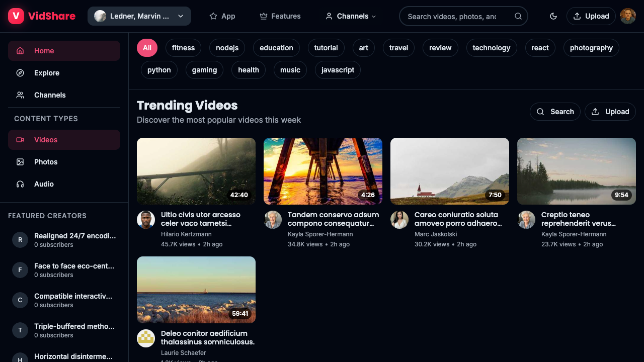Open the church and mountain video thumbnail
The height and width of the screenshot is (362, 644).
coord(450,171)
